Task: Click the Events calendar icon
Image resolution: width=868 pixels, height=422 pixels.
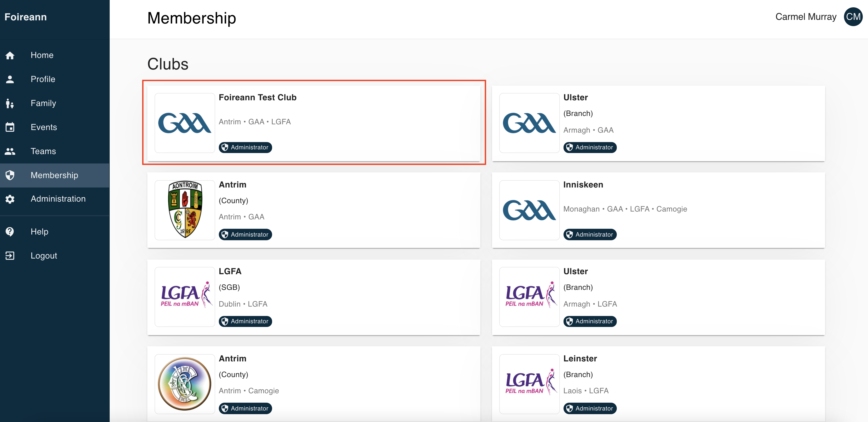Action: click(x=10, y=127)
